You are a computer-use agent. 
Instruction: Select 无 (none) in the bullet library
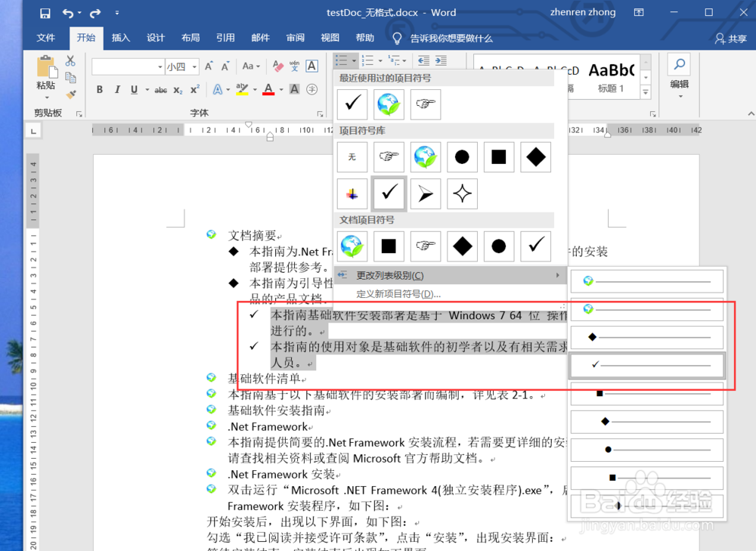352,156
